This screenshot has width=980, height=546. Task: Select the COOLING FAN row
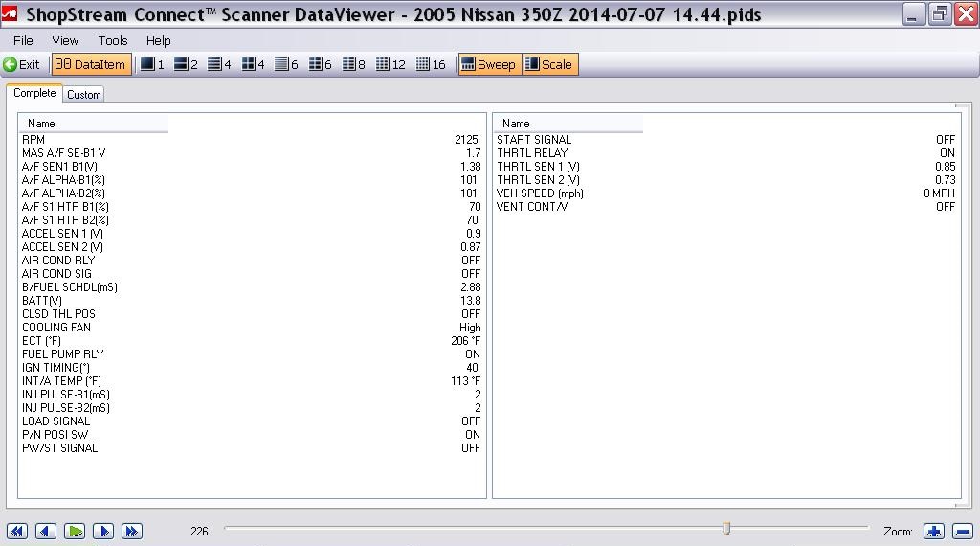click(252, 328)
